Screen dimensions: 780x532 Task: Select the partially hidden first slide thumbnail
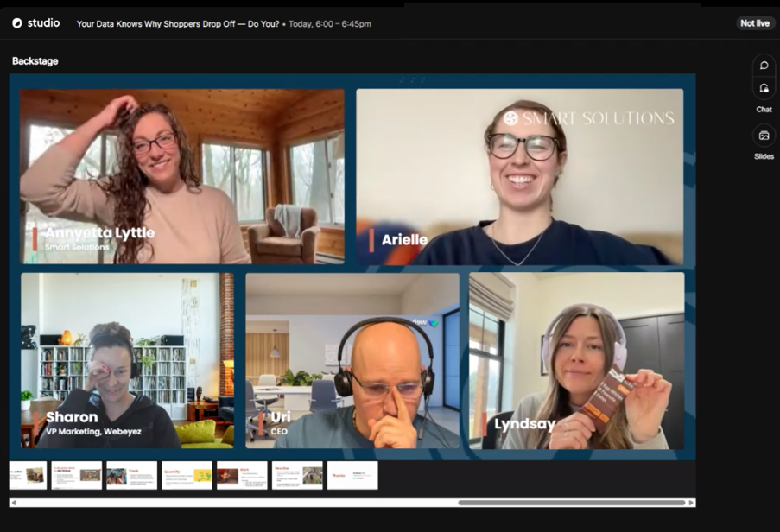coord(28,475)
